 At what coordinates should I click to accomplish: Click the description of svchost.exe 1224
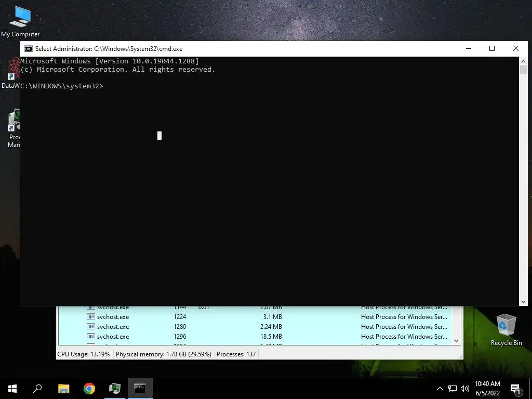404,317
